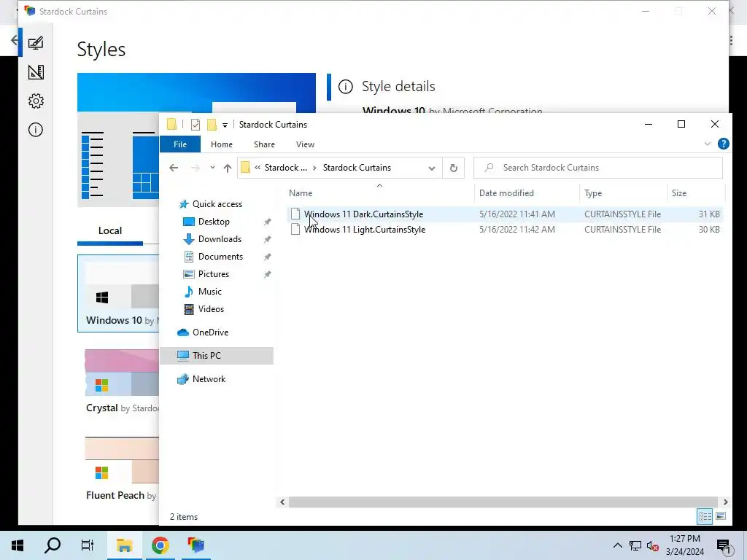This screenshot has height=560, width=747.
Task: Switch to Details view layout icon
Action: coord(705,516)
